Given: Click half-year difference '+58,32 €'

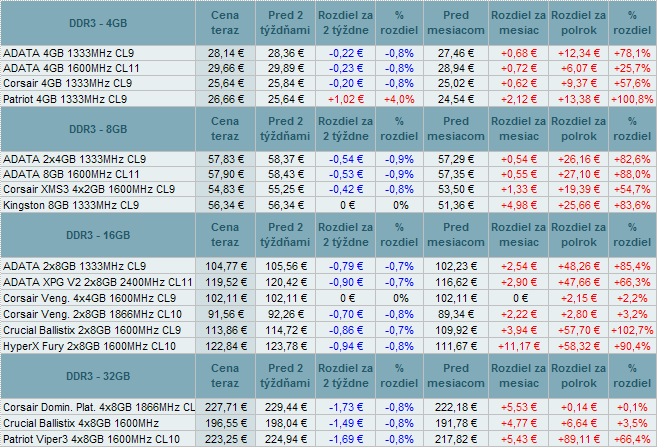Looking at the screenshot, I should pyautogui.click(x=578, y=346).
